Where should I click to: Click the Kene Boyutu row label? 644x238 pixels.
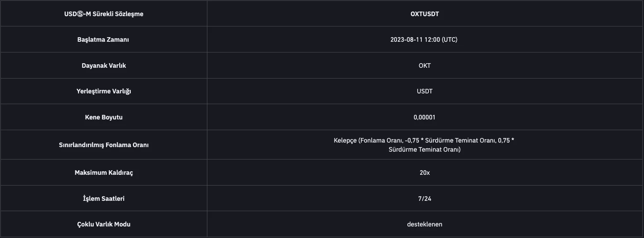(103, 117)
